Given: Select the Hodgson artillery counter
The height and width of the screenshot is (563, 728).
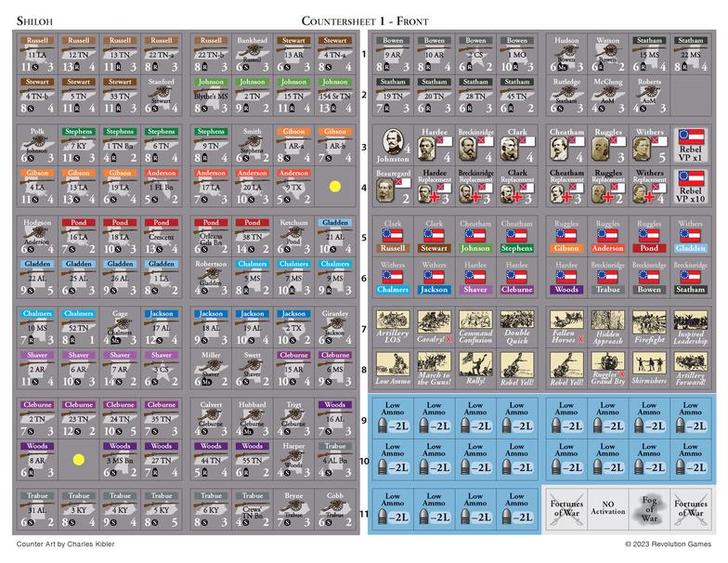Looking at the screenshot, I should pos(37,236).
